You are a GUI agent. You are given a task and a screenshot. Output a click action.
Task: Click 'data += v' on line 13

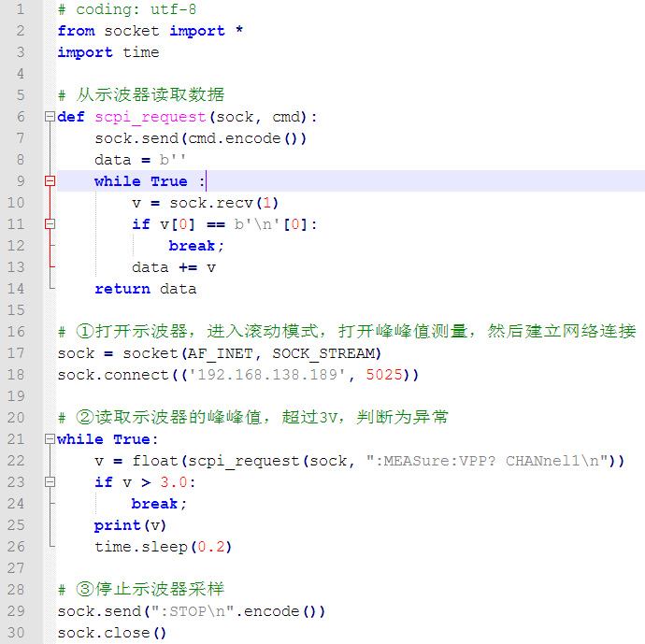coord(174,267)
